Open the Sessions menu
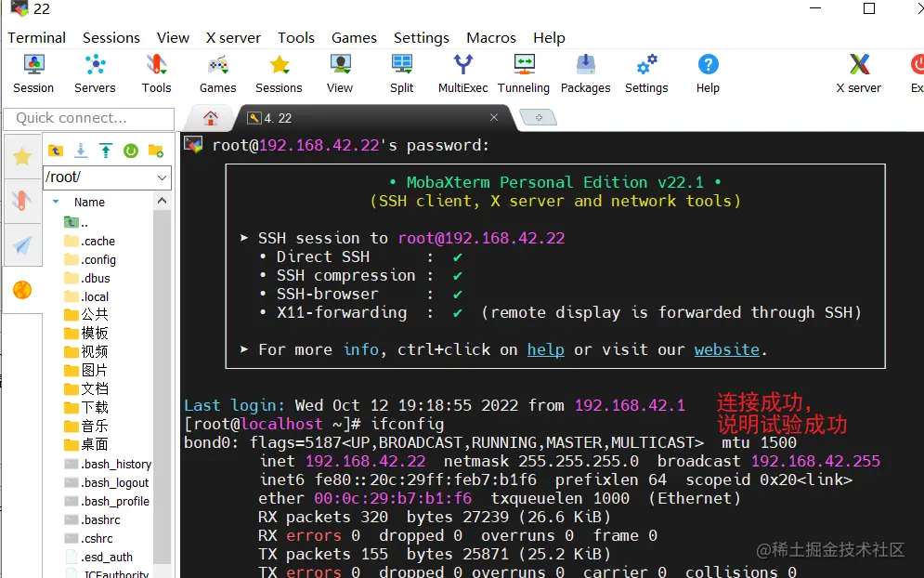The height and width of the screenshot is (578, 924). point(111,38)
